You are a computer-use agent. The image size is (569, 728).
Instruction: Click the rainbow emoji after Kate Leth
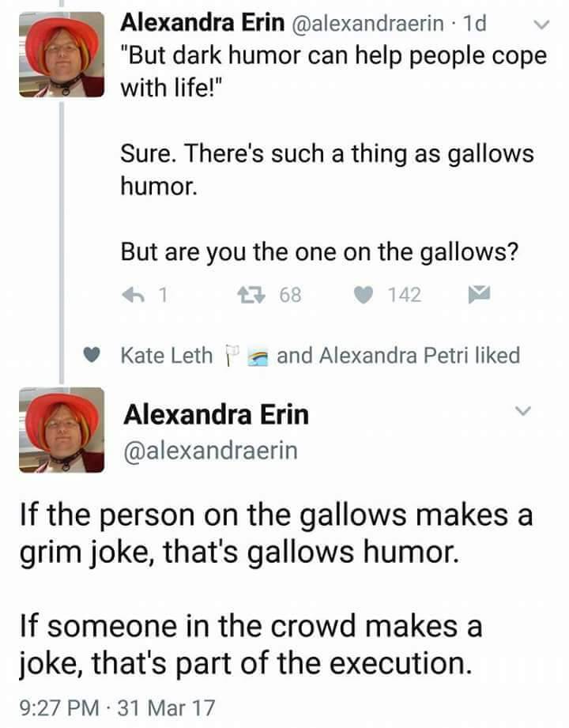point(258,356)
